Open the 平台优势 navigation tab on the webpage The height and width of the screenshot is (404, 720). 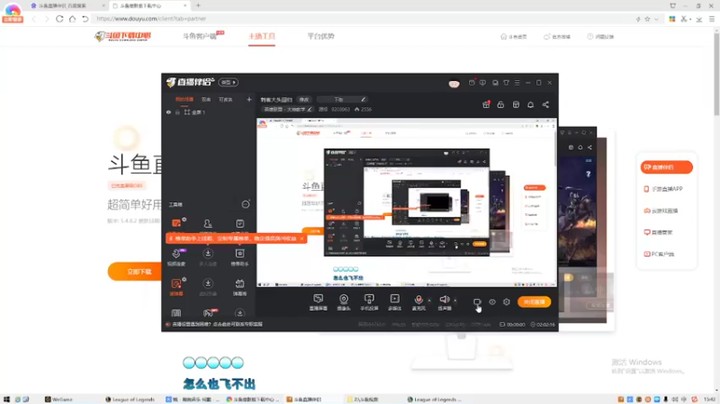click(x=321, y=36)
